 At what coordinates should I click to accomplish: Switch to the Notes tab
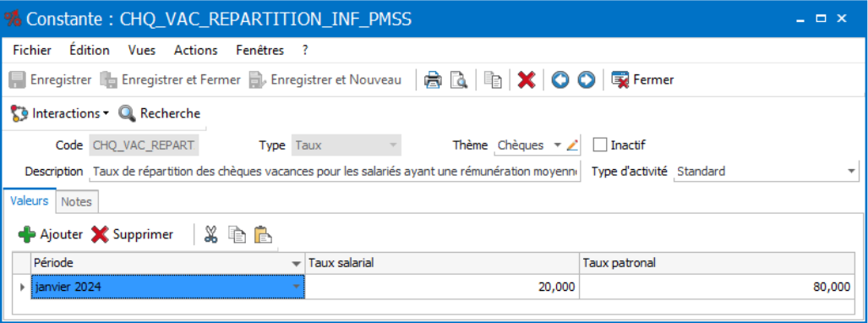point(76,202)
